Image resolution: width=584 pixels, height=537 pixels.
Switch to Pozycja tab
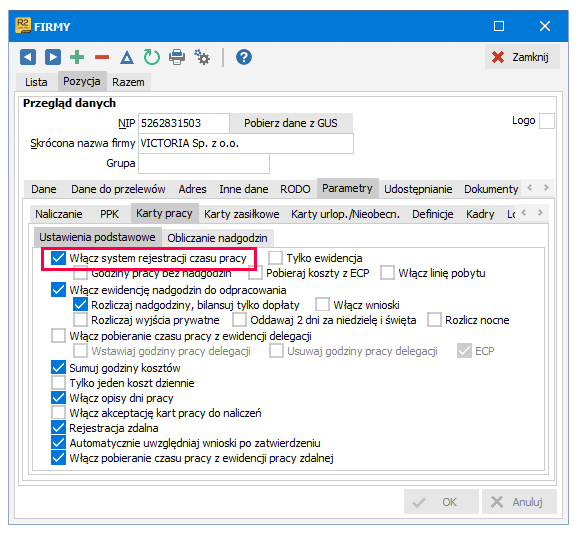[x=82, y=81]
